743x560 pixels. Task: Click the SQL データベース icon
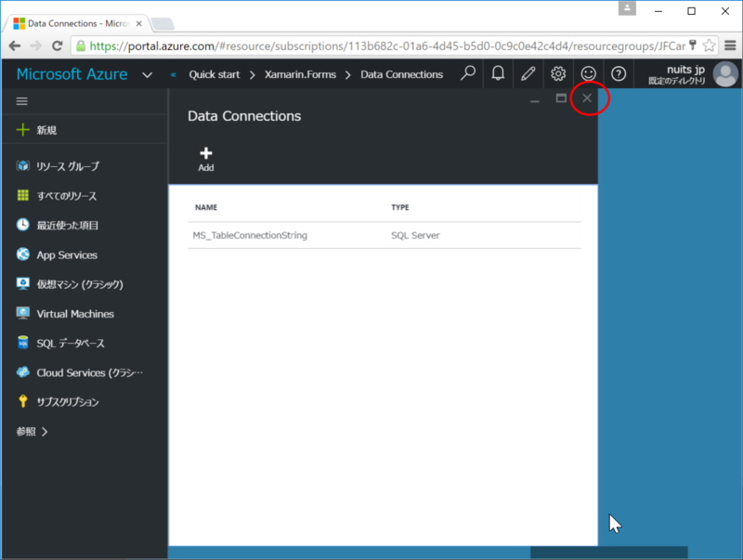click(x=22, y=343)
